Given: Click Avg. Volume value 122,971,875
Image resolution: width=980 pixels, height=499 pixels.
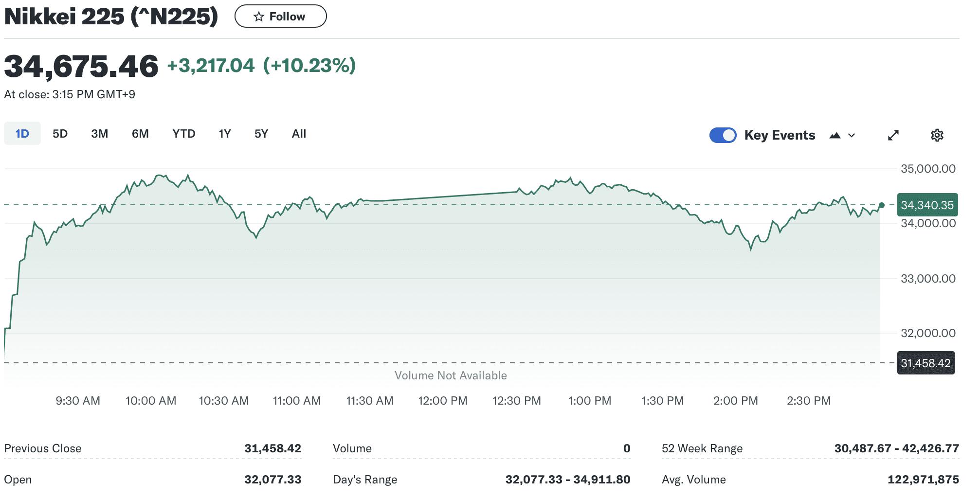Looking at the screenshot, I should 924,480.
